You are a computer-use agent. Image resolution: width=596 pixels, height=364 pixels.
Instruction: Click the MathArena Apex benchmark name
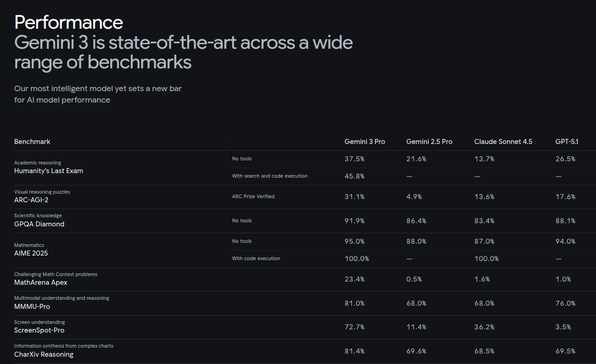pos(41,282)
